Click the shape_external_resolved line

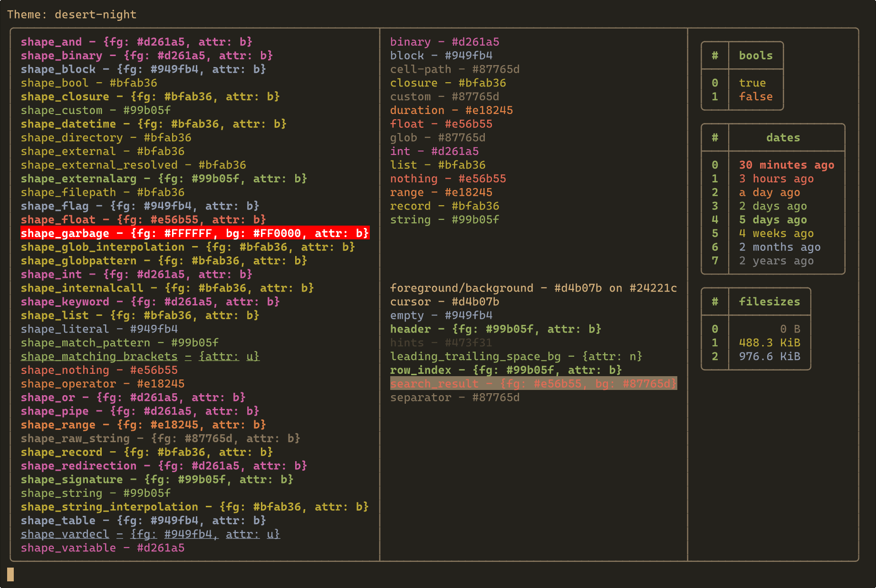pyautogui.click(x=133, y=165)
